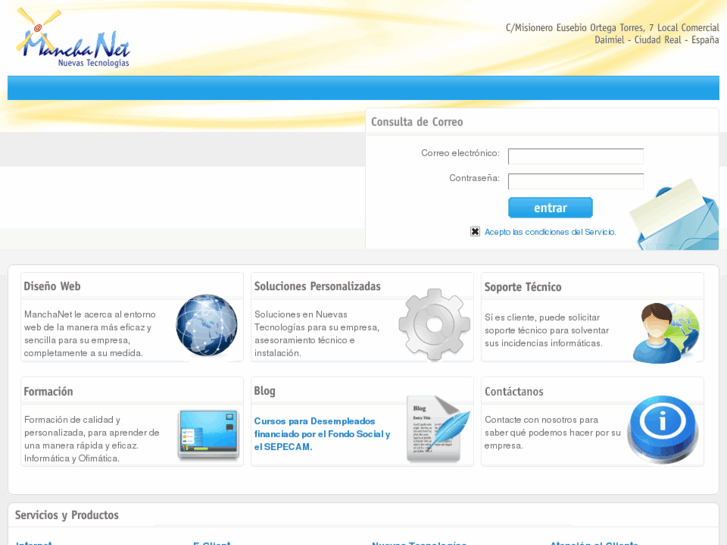
Task: Open the Soluciones Personalizadas heading
Action: click(317, 286)
